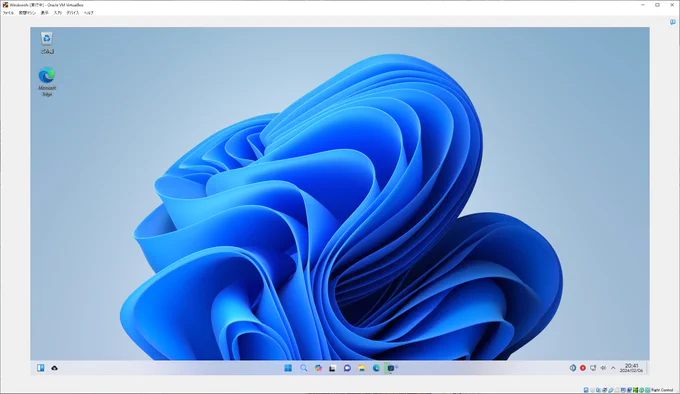The image size is (680, 394).
Task: Open Task View on the taskbar
Action: click(x=333, y=368)
